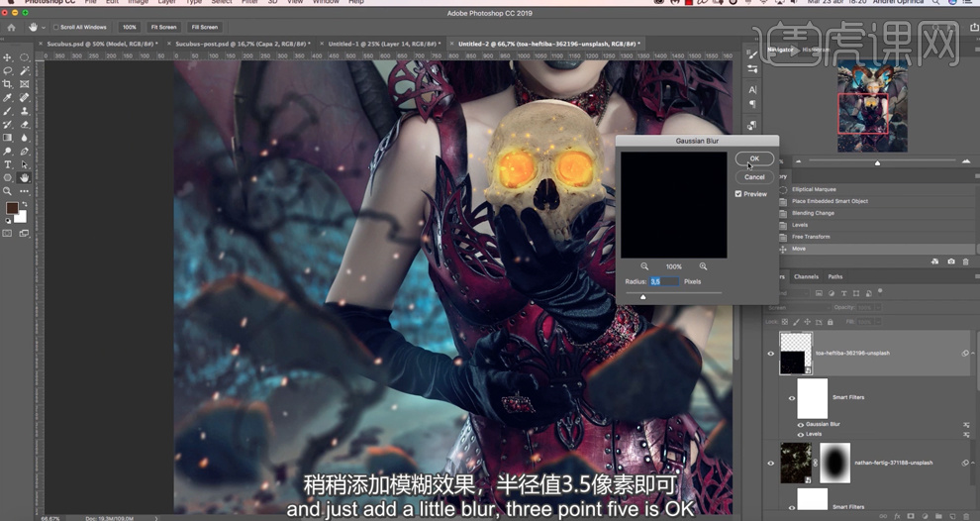Select the Eyedropper tool
Image resolution: width=980 pixels, height=521 pixels.
pyautogui.click(x=8, y=98)
